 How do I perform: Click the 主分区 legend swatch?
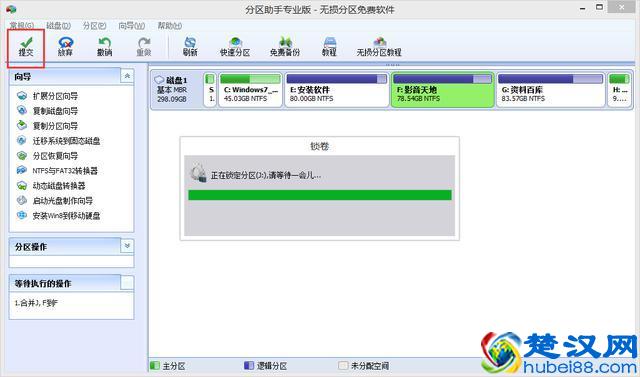(155, 365)
